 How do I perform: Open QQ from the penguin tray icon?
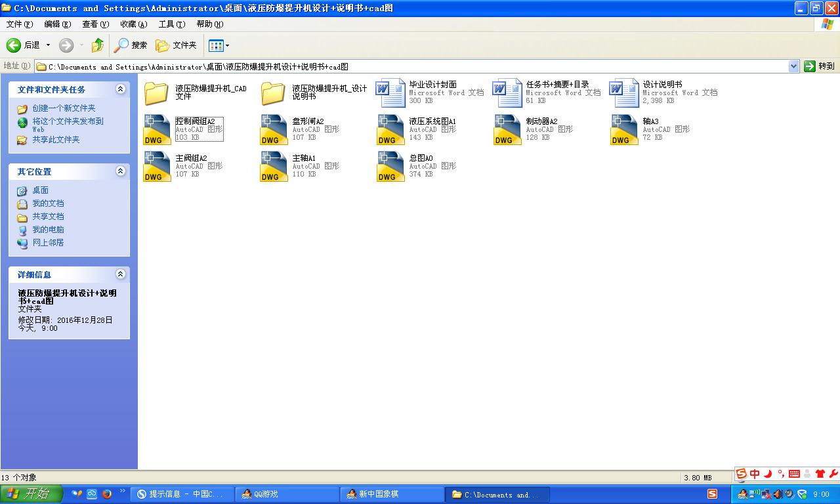742,494
